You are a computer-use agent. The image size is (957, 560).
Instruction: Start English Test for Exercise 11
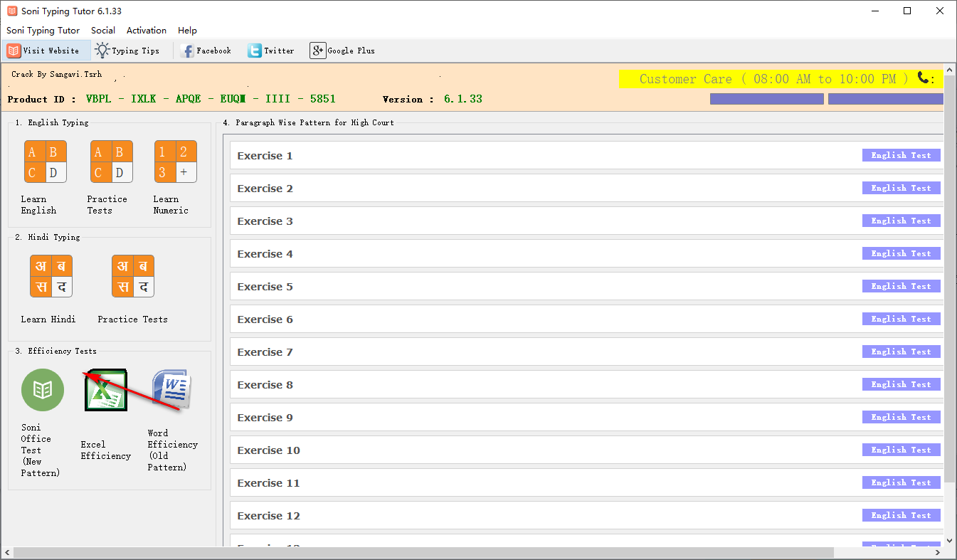pos(901,482)
